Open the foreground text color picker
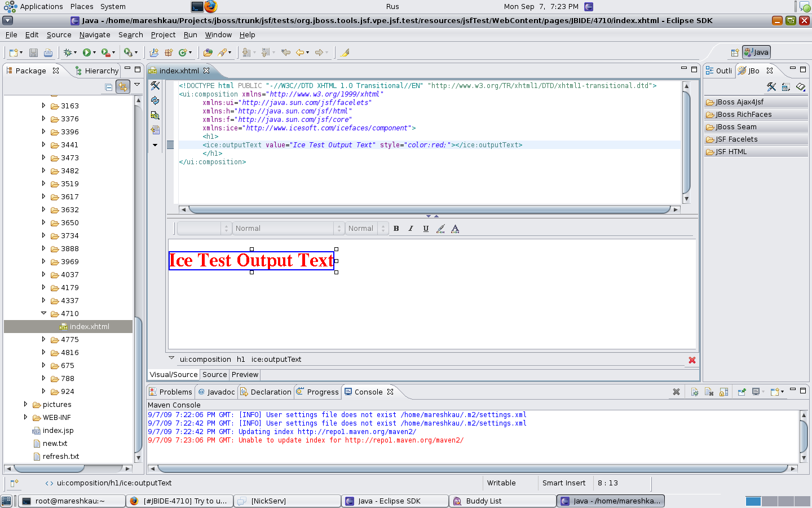812x508 pixels. (455, 229)
